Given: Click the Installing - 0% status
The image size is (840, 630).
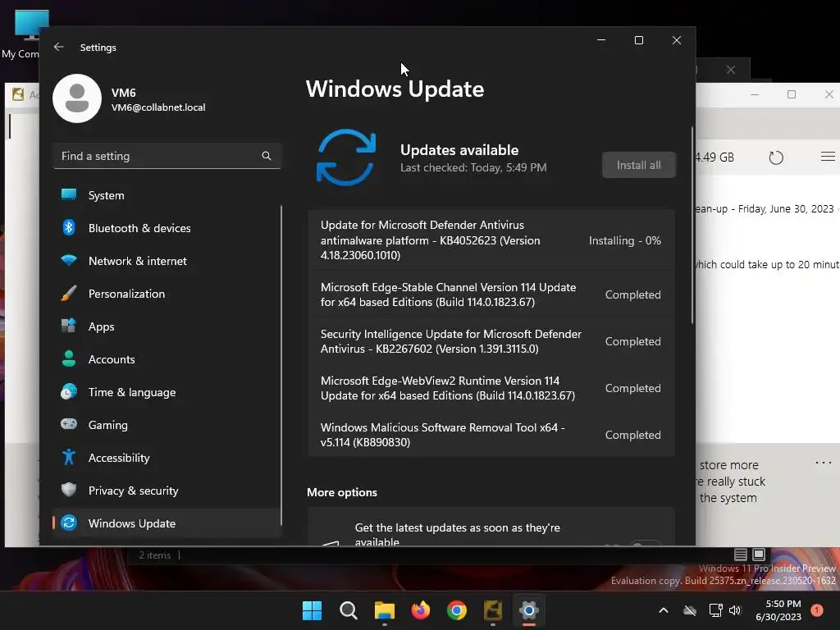Looking at the screenshot, I should (x=624, y=240).
